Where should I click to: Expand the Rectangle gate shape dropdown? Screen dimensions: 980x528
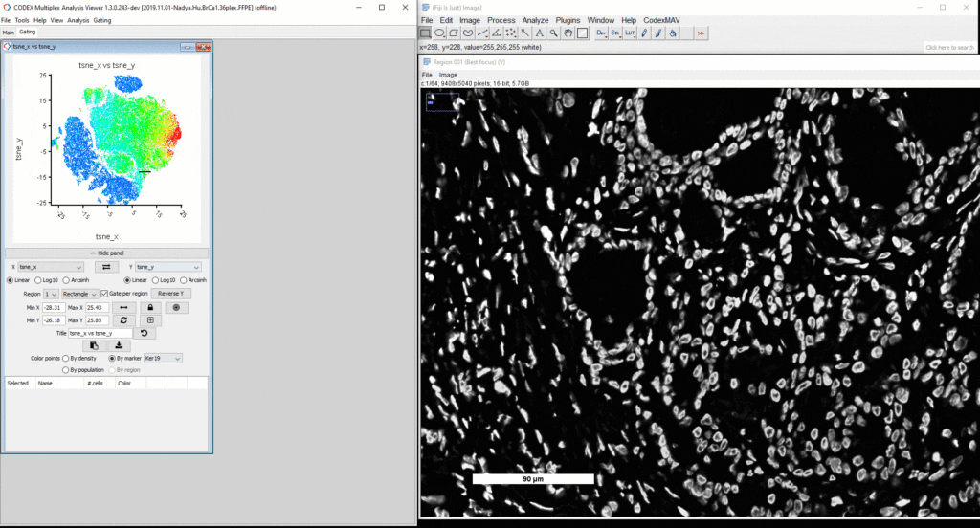click(x=79, y=294)
